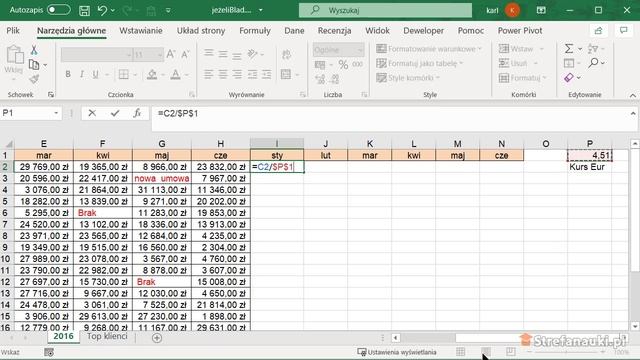Click the Fill Color bucket swatch
Viewport: 640px width, 360px height.
(x=152, y=74)
